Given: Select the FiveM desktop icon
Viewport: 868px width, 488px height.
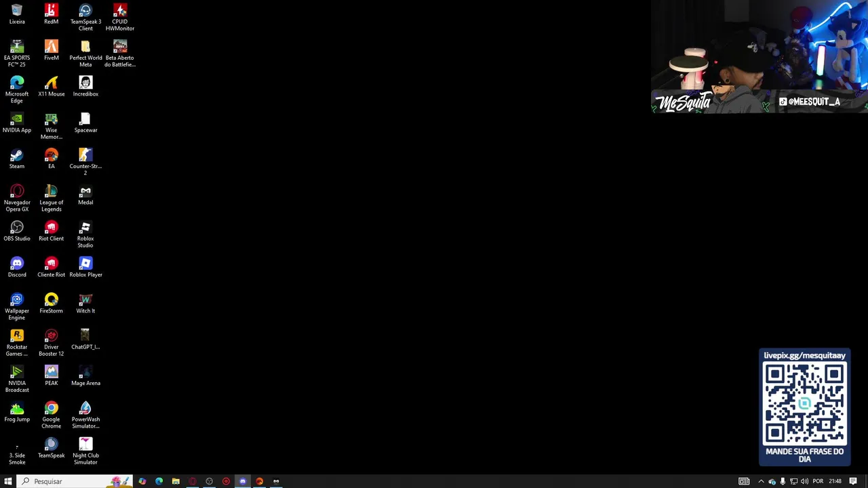Looking at the screenshot, I should [x=51, y=50].
